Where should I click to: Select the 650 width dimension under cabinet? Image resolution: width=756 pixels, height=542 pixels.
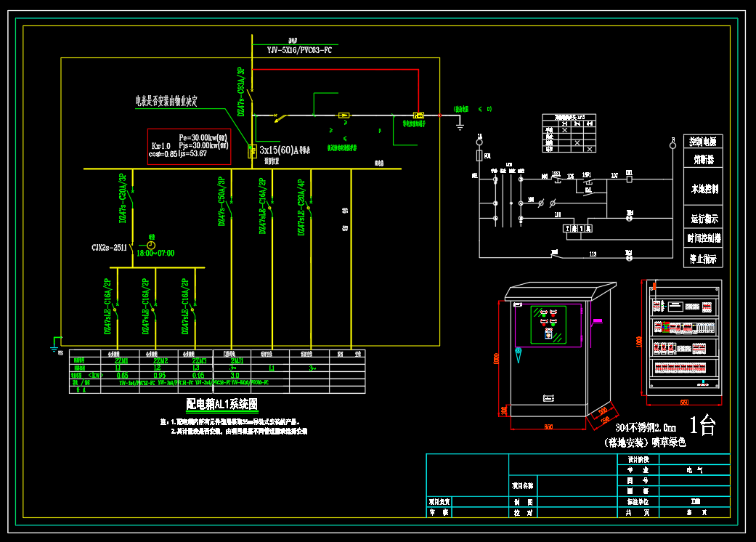[x=548, y=426]
